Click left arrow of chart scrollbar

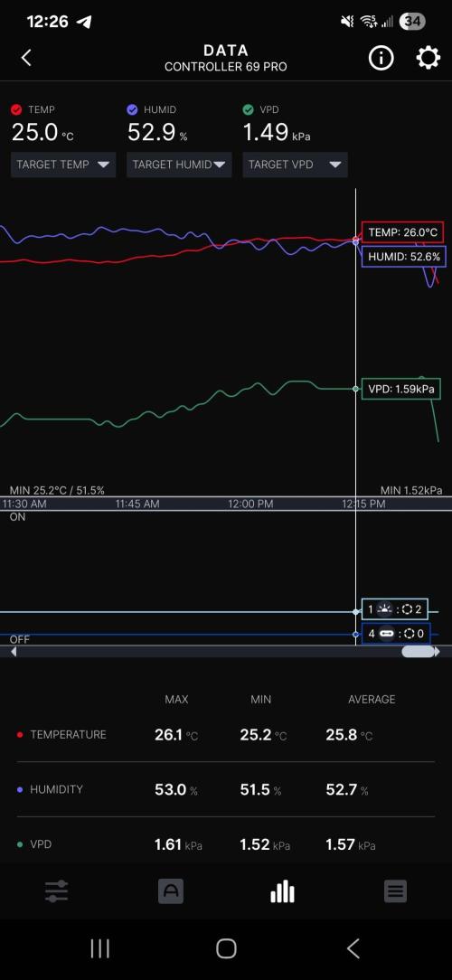tap(14, 652)
